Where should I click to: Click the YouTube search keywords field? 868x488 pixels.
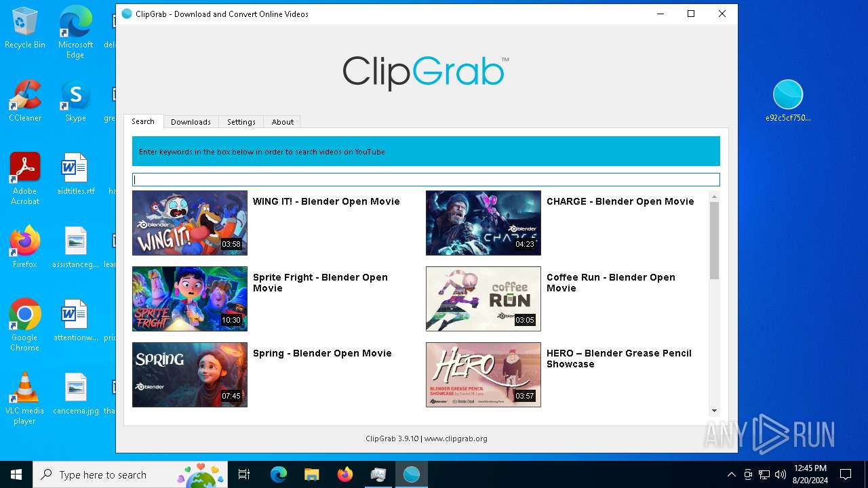(426, 180)
